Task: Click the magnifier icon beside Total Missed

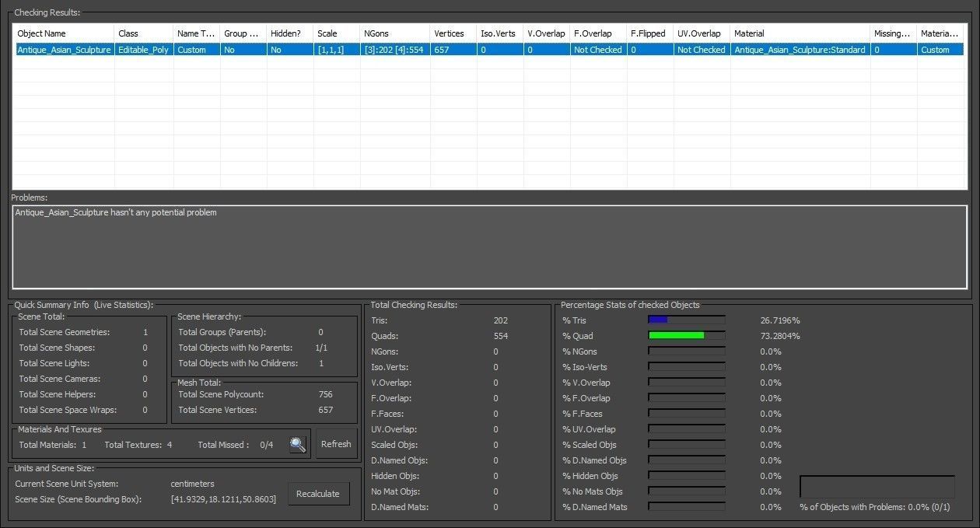Action: [x=298, y=445]
